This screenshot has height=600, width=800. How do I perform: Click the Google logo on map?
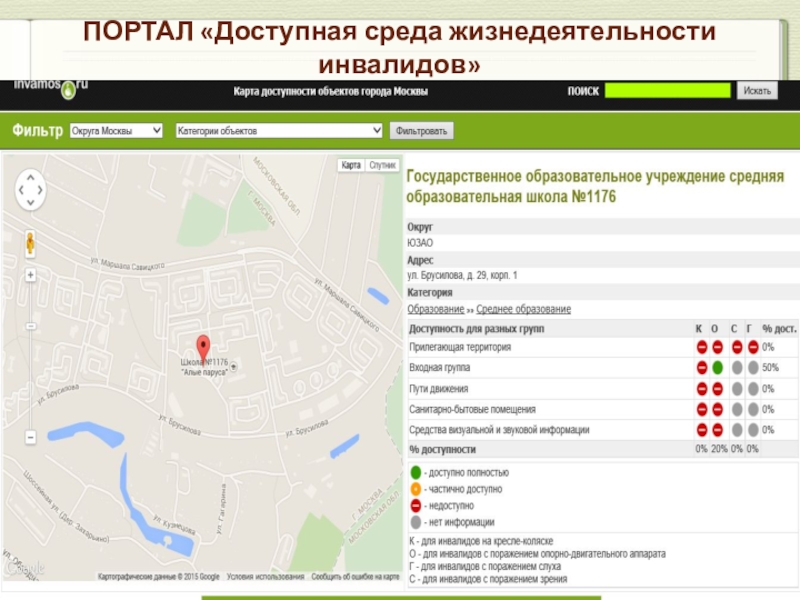pos(26,568)
